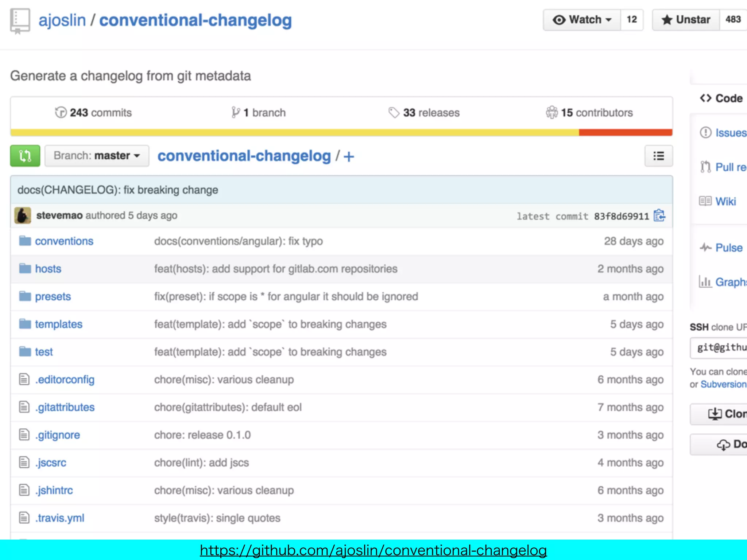747x560 pixels.
Task: Open the 243 commits history
Action: pos(93,113)
